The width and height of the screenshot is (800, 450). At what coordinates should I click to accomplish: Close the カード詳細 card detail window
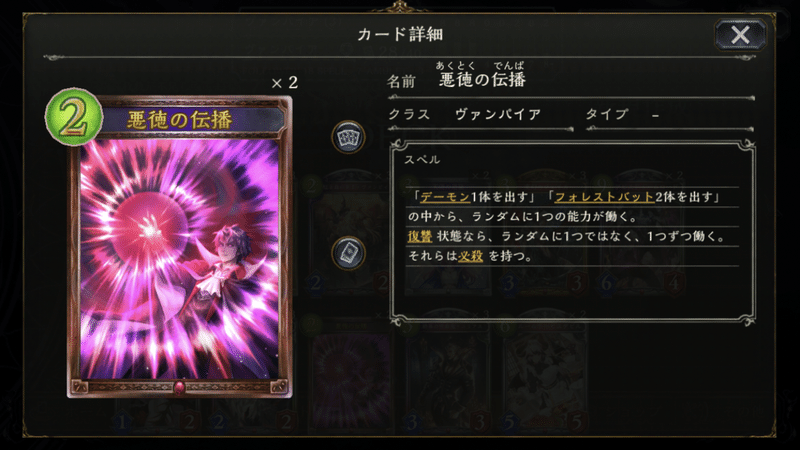tap(740, 35)
